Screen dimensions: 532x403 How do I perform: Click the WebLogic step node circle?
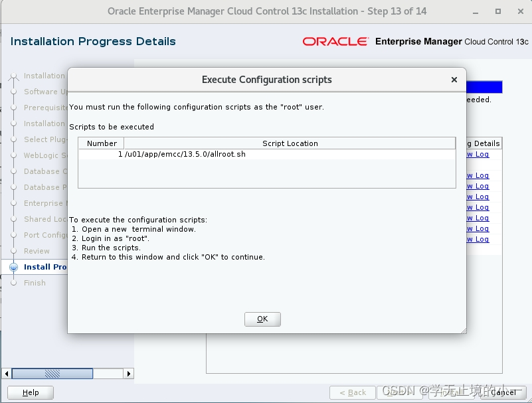coord(13,155)
